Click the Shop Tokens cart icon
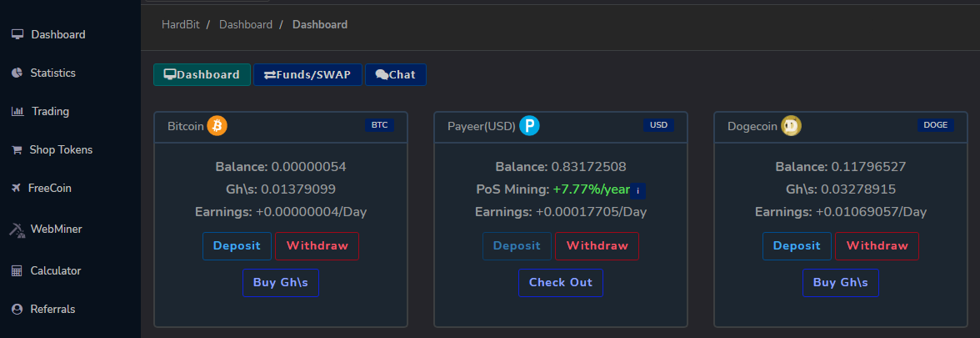This screenshot has height=338, width=980. [17, 150]
